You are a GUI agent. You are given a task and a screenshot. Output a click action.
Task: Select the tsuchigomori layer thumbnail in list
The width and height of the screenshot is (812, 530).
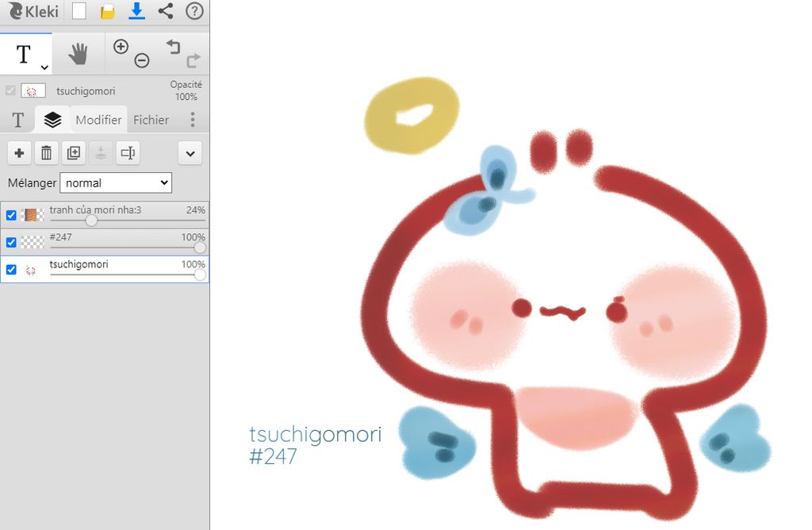32,270
